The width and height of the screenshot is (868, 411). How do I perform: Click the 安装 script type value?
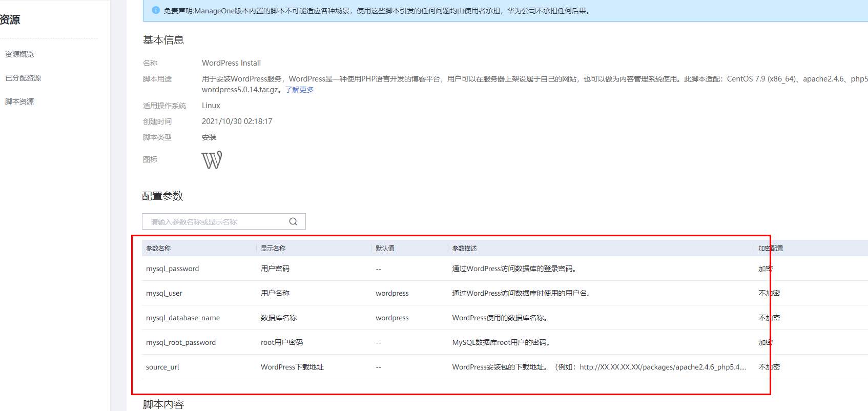coord(209,137)
